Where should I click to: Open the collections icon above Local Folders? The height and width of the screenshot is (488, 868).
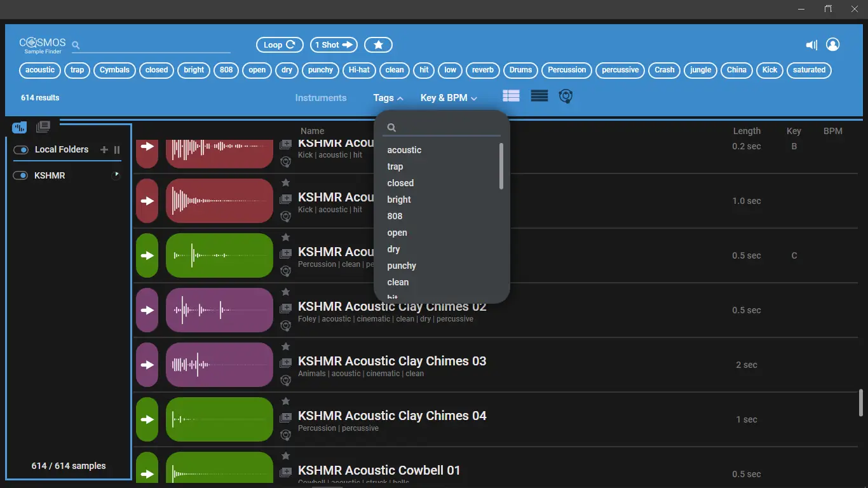(43, 126)
